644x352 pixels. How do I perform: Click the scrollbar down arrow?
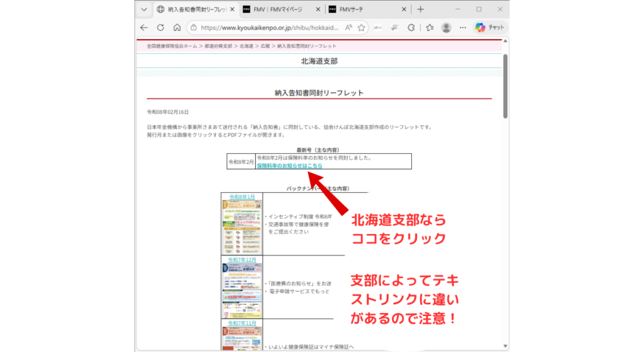tap(505, 346)
